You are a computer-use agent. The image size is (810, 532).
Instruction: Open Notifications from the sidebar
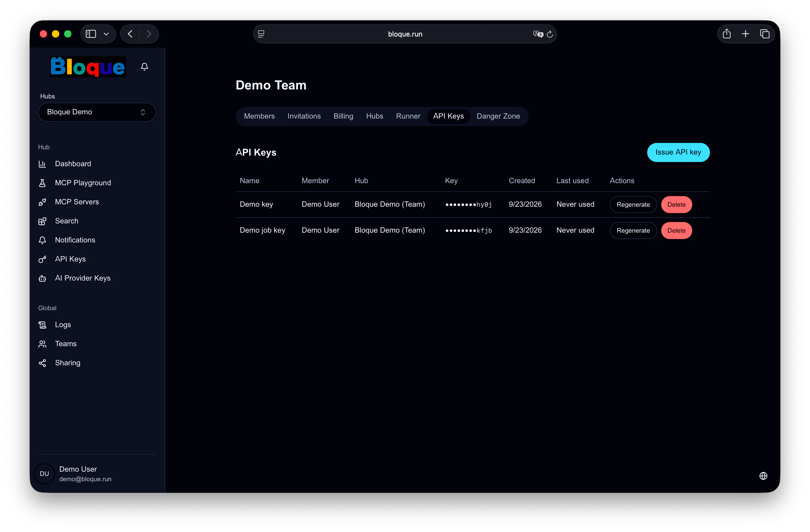point(75,240)
